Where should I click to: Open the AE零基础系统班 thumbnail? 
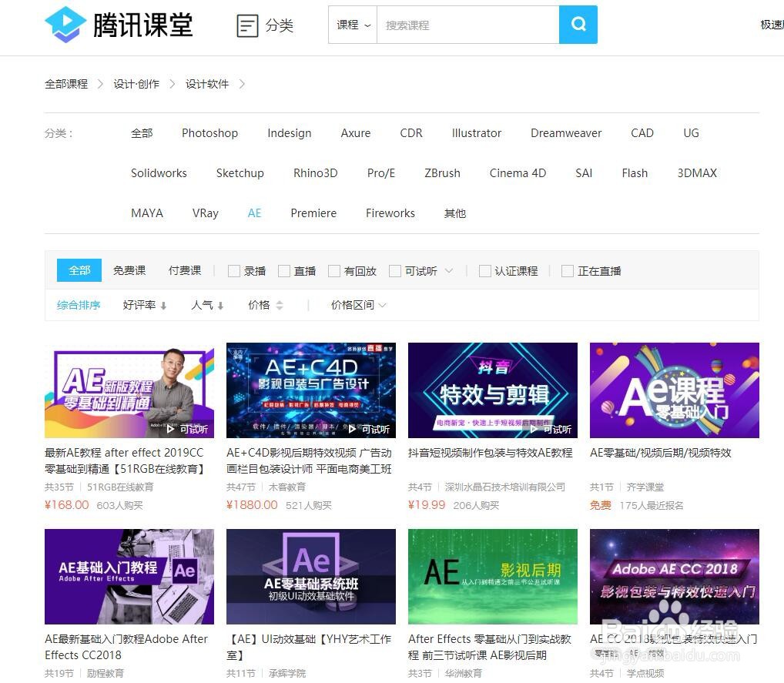tap(311, 577)
